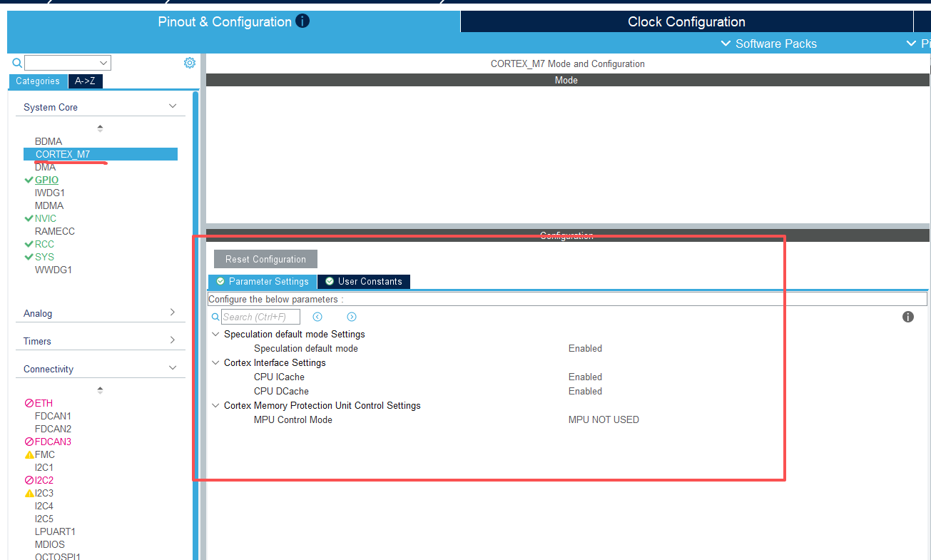
Task: Open the Software Packs menu
Action: click(x=769, y=44)
